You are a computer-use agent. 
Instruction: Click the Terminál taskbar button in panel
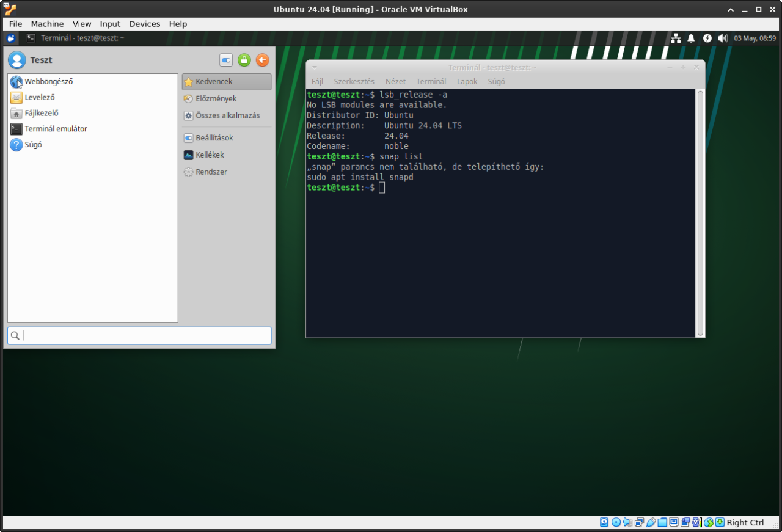76,38
